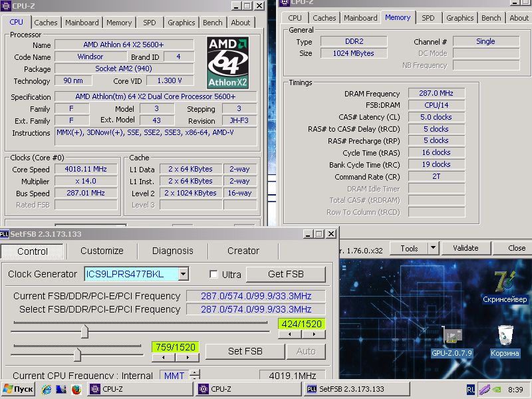Select Mainboard tab in right CPU-Z window

[360, 18]
